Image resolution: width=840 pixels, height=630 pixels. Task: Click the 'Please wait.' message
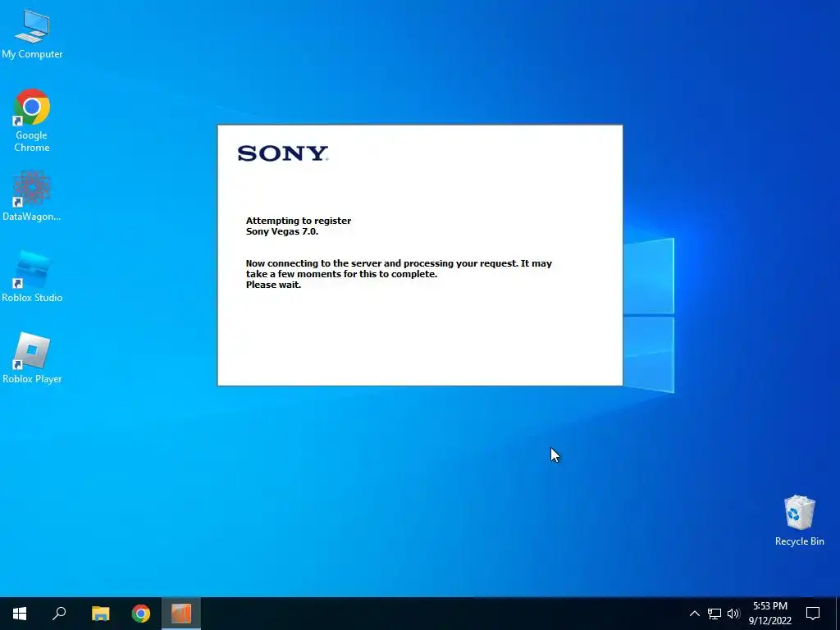click(x=273, y=285)
